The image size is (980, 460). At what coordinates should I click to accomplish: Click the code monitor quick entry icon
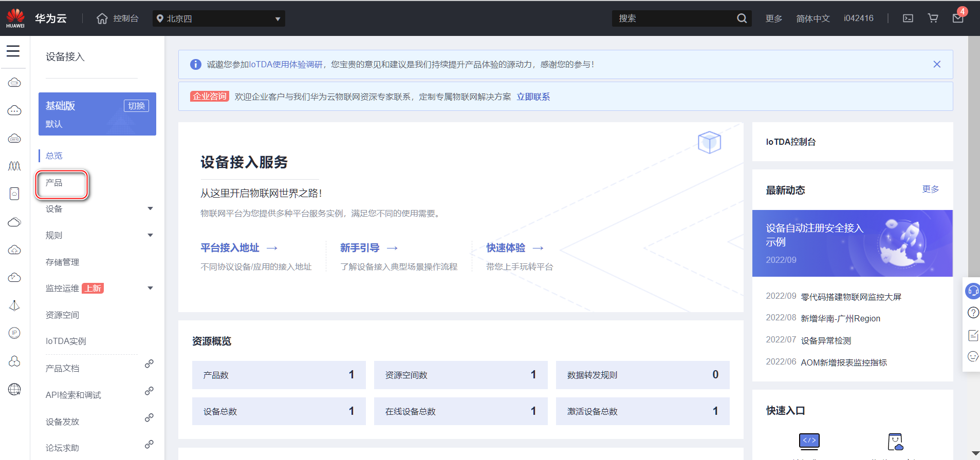[809, 441]
